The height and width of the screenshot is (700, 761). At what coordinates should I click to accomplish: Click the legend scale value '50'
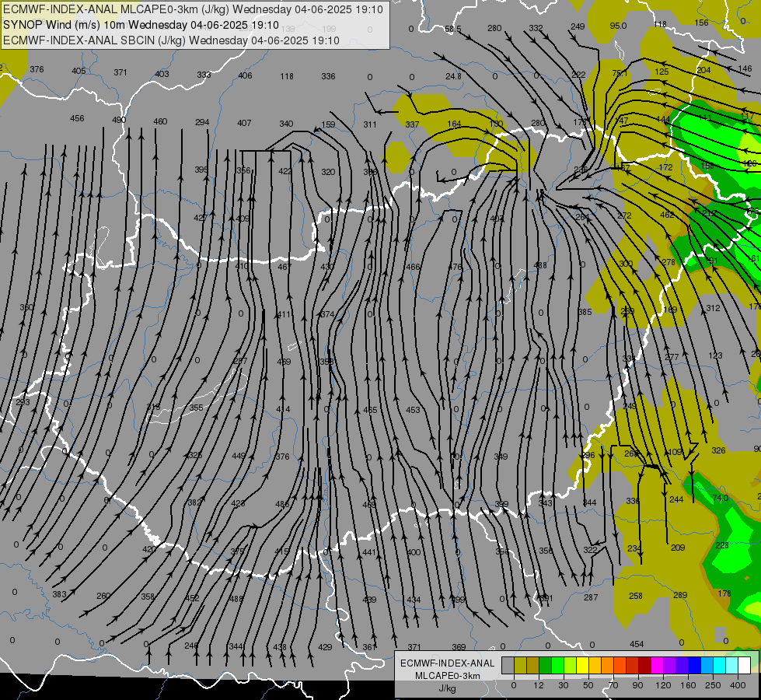588,685
